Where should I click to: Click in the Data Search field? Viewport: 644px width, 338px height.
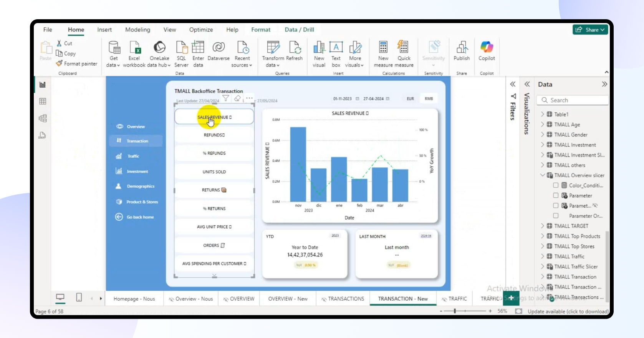click(x=573, y=100)
